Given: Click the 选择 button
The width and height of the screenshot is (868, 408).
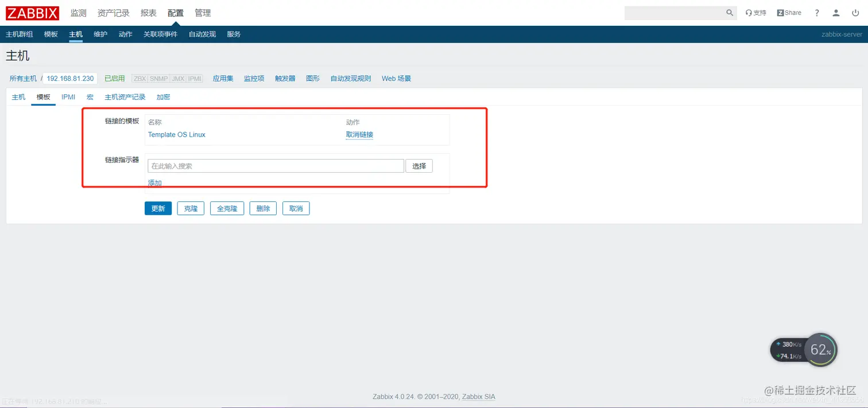Looking at the screenshot, I should 419,166.
